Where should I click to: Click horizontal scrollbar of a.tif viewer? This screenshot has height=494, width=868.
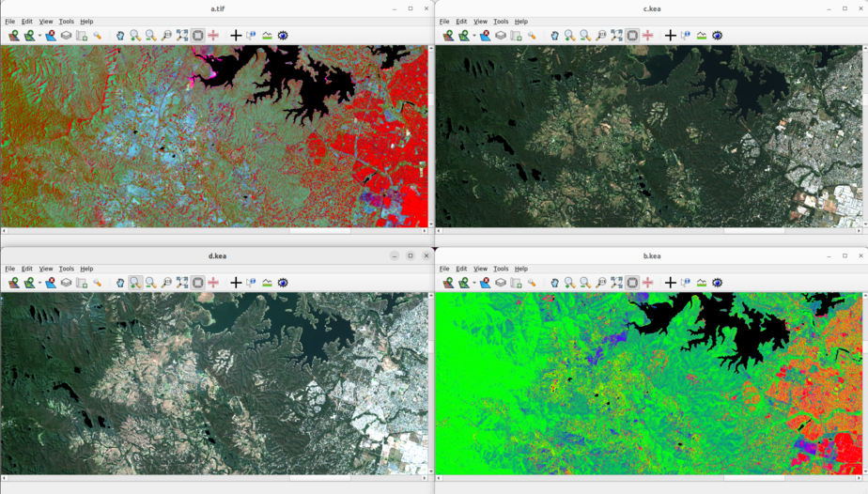click(x=319, y=230)
